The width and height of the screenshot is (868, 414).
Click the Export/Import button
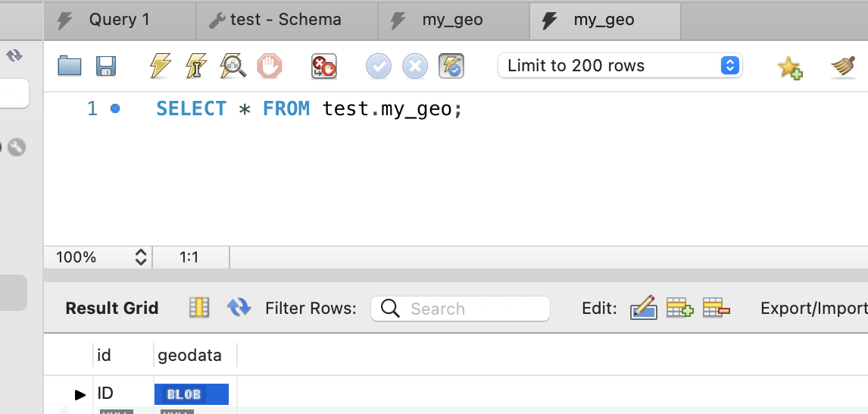pyautogui.click(x=813, y=308)
